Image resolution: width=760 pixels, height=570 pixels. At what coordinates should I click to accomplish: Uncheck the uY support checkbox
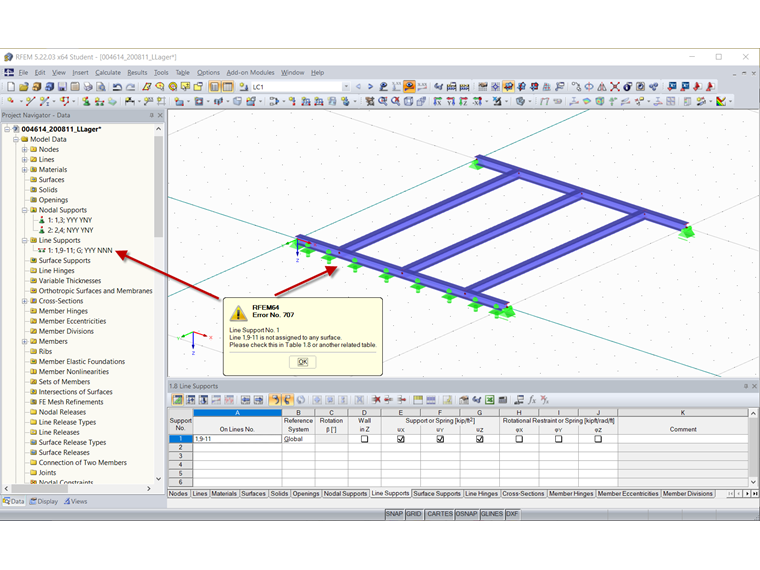coord(440,439)
